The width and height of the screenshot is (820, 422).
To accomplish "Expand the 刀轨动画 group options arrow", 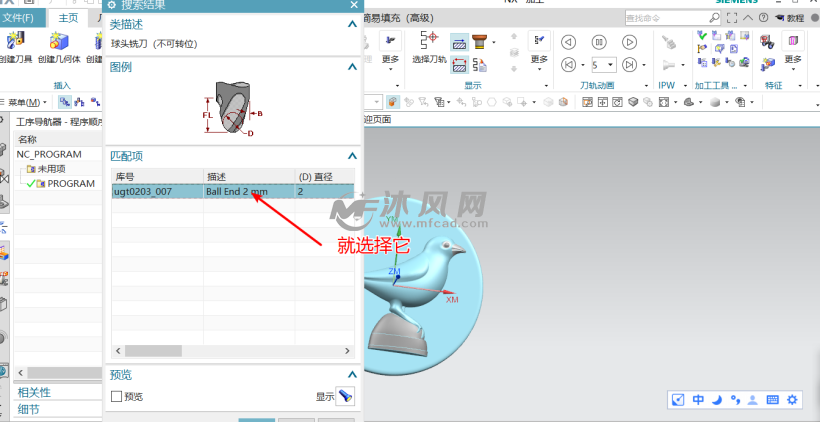I will click(647, 85).
